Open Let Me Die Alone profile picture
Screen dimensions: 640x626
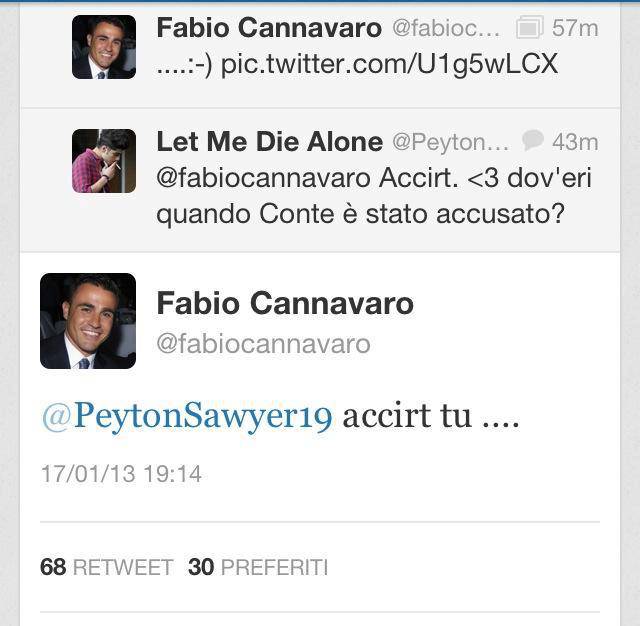point(104,160)
